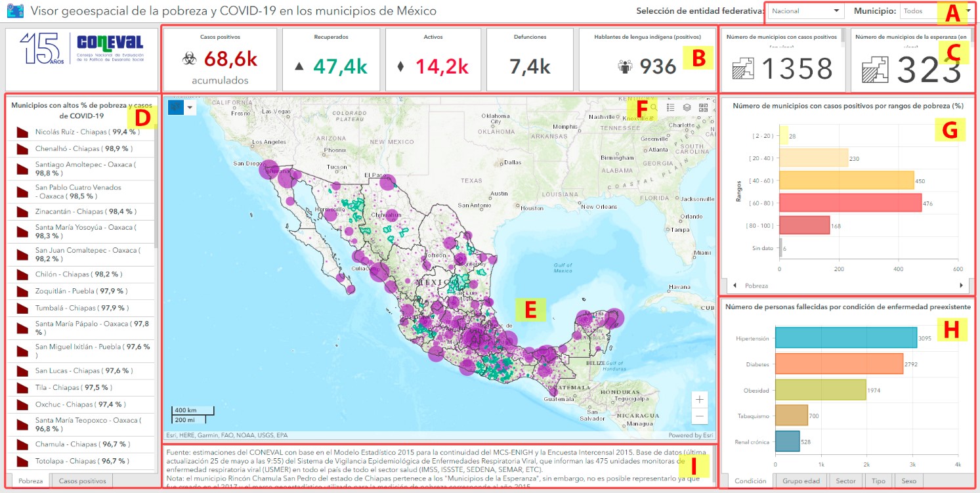Switch to the Grupo edad tab
The image size is (980, 493).
[801, 481]
